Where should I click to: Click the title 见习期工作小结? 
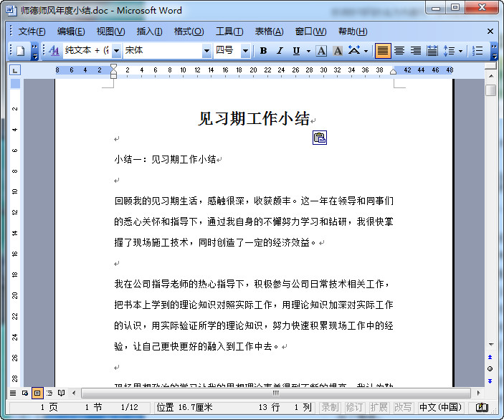tap(254, 119)
